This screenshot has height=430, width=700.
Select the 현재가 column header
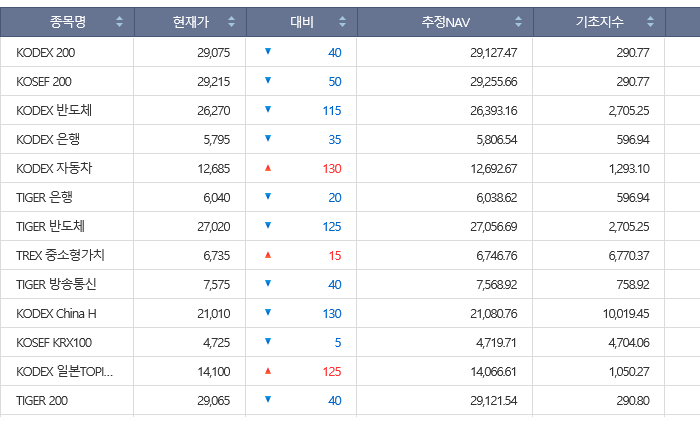click(177, 22)
